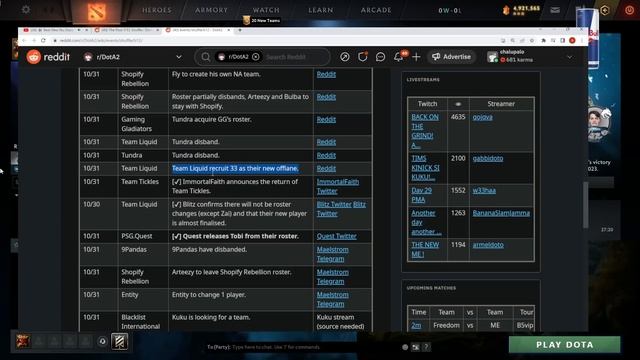Expand the chalupalo account dropdown

pyautogui.click(x=569, y=57)
